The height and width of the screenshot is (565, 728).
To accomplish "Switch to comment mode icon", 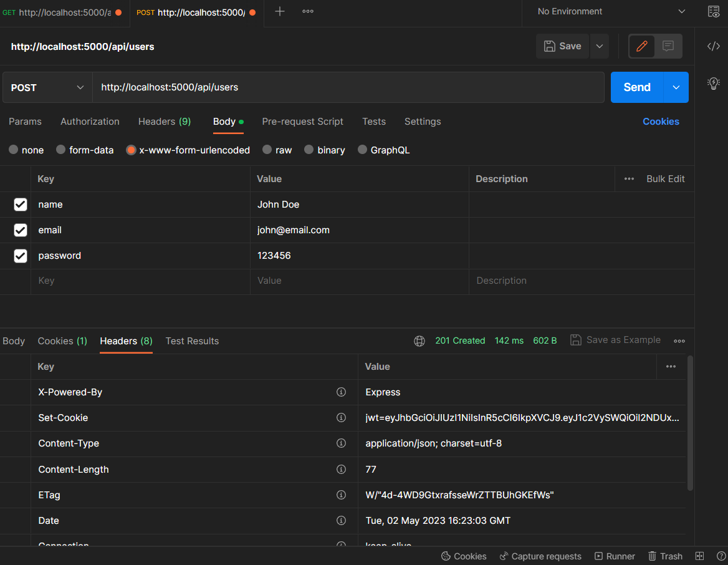I will point(668,46).
